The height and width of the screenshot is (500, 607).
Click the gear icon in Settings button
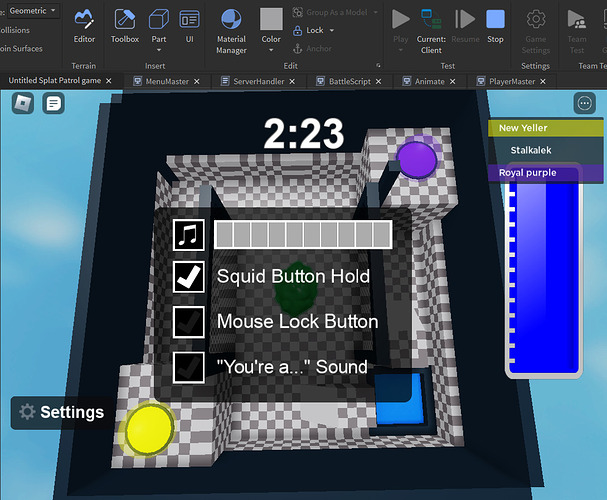(x=27, y=412)
